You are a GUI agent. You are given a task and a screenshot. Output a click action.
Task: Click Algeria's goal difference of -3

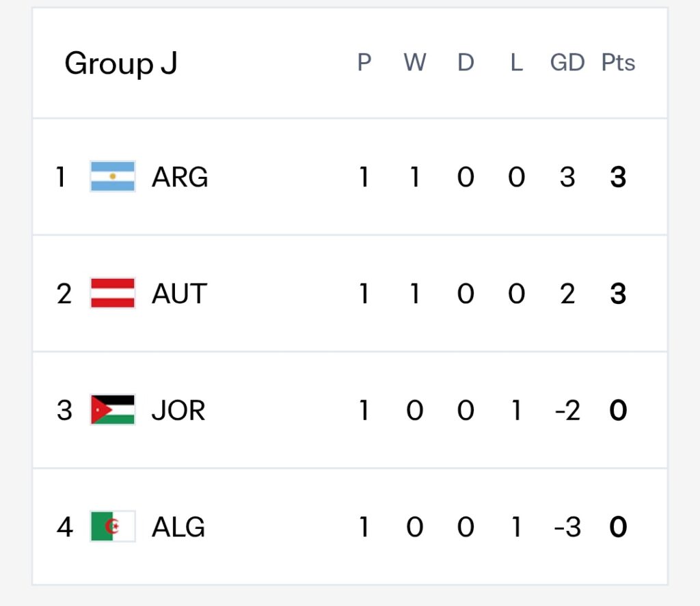567,527
